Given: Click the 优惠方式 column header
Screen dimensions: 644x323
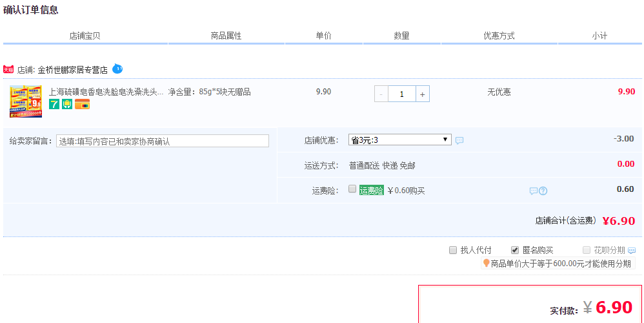Looking at the screenshot, I should tap(499, 36).
